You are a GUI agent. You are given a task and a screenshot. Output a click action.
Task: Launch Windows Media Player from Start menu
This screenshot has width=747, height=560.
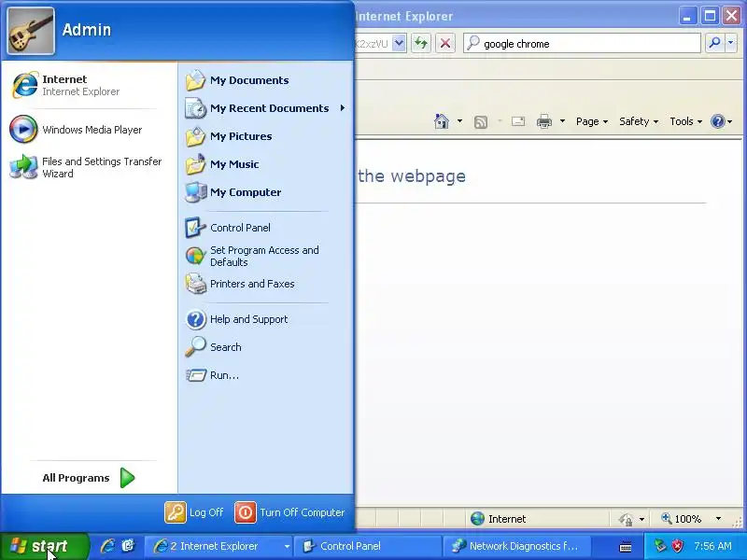tap(89, 130)
